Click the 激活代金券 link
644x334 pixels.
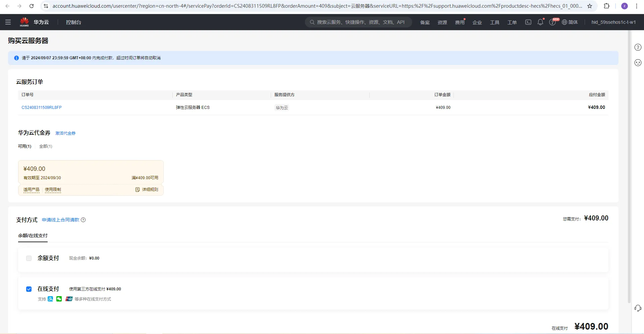tap(65, 133)
